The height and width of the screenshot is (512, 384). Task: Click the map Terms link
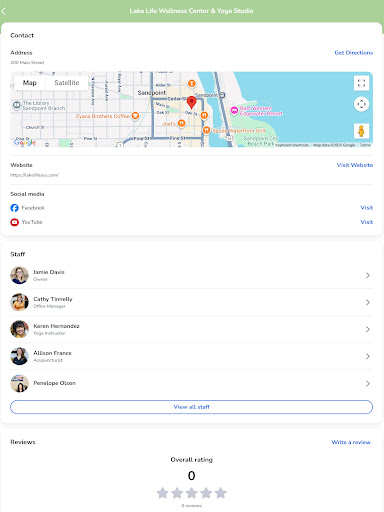coord(365,145)
